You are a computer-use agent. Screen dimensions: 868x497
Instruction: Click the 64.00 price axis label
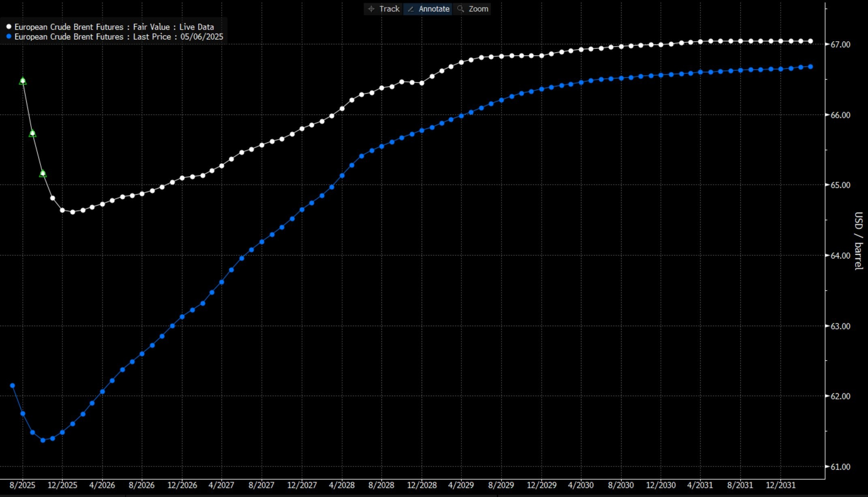click(840, 256)
